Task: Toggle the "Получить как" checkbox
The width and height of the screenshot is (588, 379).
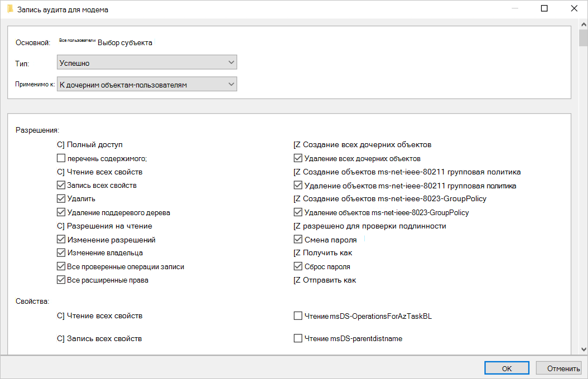Action: pos(297,253)
